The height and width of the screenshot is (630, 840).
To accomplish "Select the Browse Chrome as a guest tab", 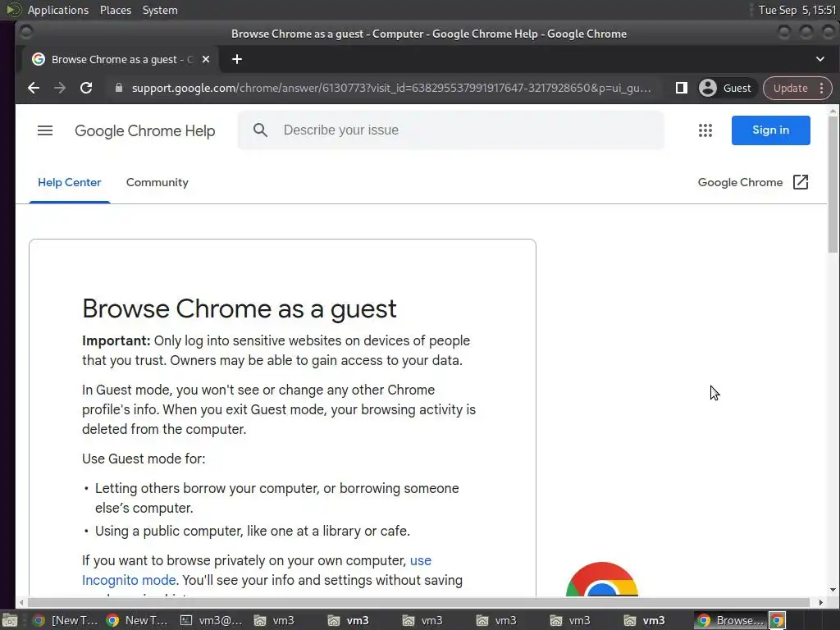I will [x=121, y=59].
